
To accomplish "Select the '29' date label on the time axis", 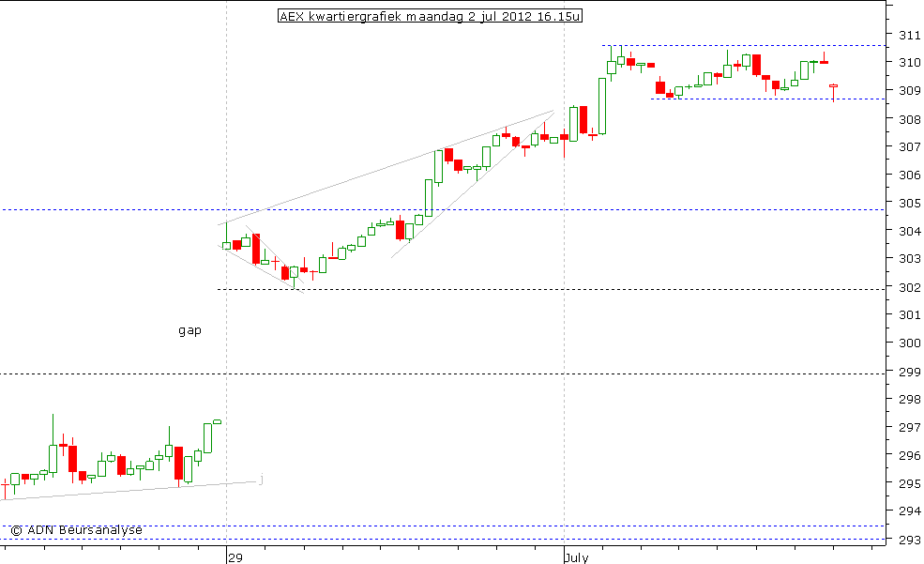I will (235, 557).
